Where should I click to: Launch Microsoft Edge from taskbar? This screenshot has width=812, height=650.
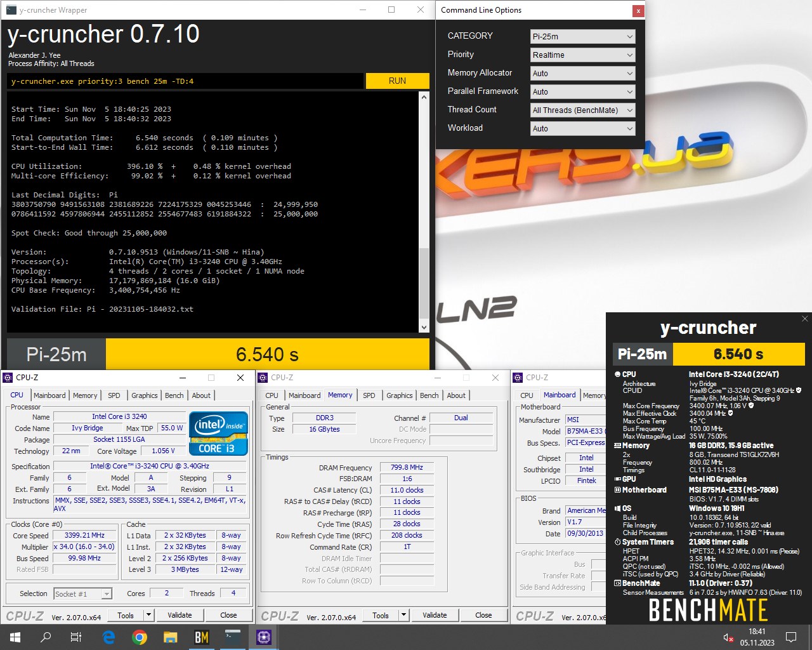(108, 637)
